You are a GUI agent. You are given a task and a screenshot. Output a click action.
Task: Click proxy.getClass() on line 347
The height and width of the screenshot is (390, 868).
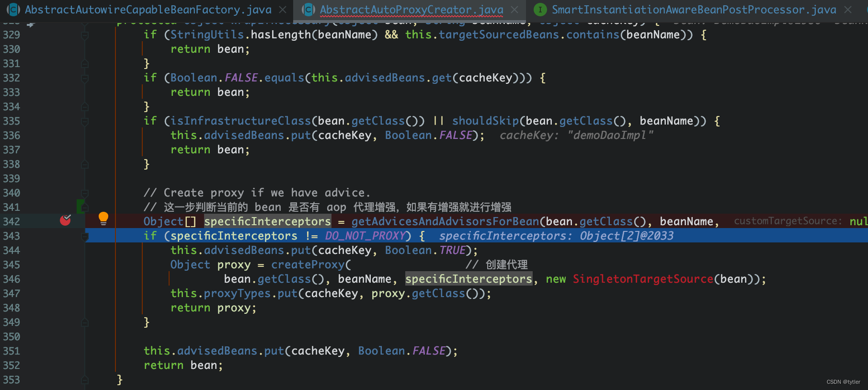click(x=428, y=293)
